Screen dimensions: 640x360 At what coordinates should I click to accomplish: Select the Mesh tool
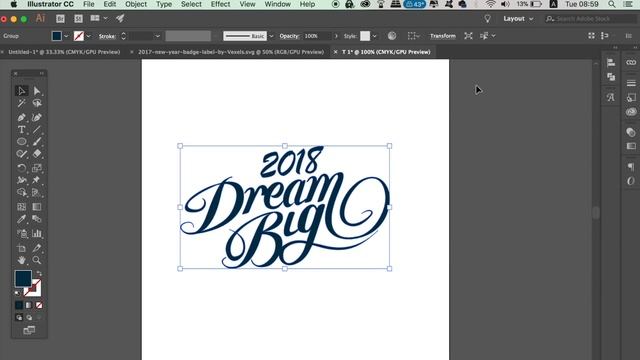point(22,207)
